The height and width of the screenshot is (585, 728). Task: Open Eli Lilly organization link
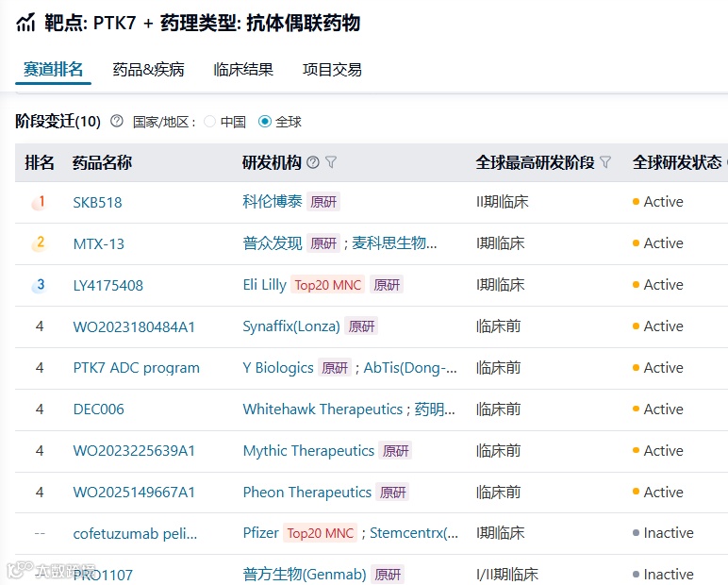click(x=265, y=284)
